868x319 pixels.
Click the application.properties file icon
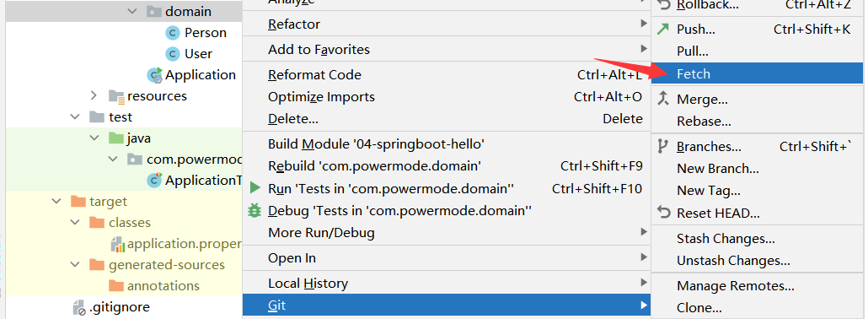(x=117, y=244)
